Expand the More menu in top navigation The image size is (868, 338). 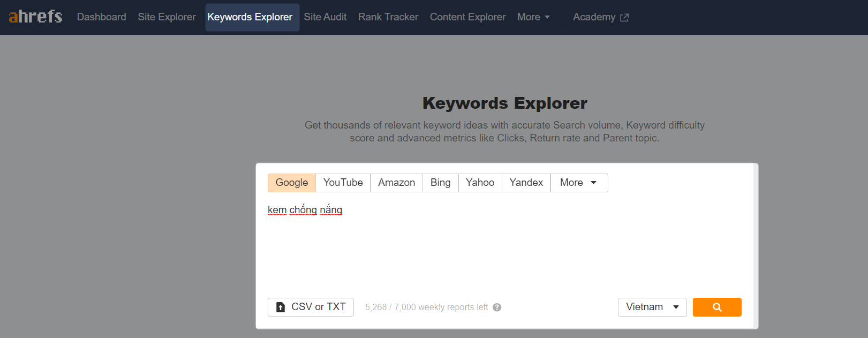533,17
